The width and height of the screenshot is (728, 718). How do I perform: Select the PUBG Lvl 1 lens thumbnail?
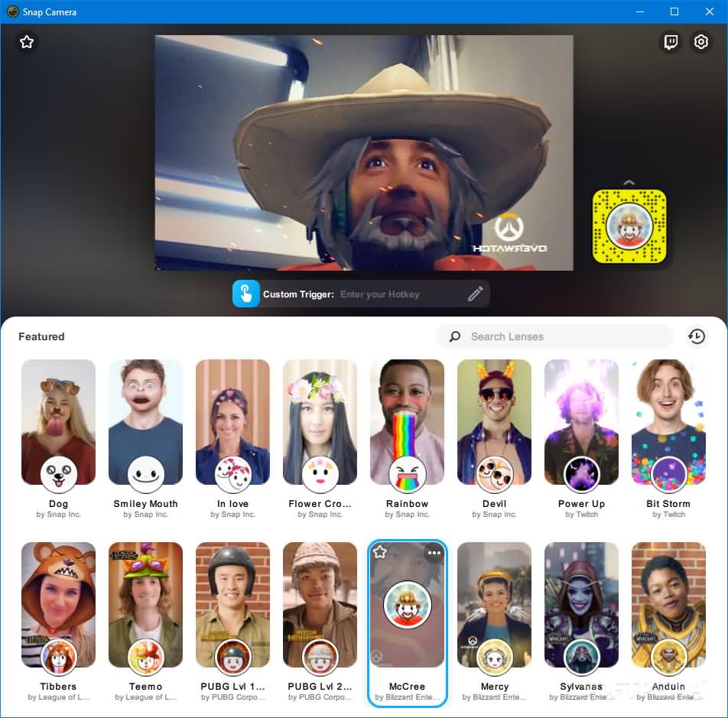coord(232,605)
